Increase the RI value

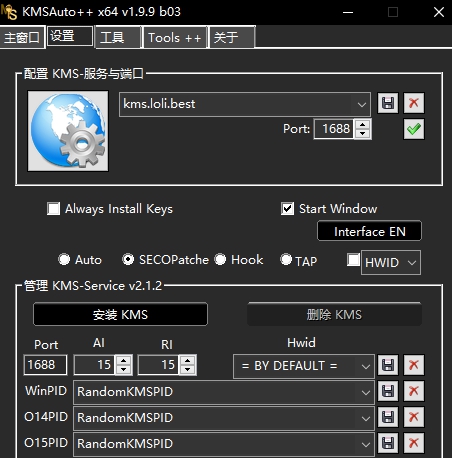pyautogui.click(x=188, y=361)
